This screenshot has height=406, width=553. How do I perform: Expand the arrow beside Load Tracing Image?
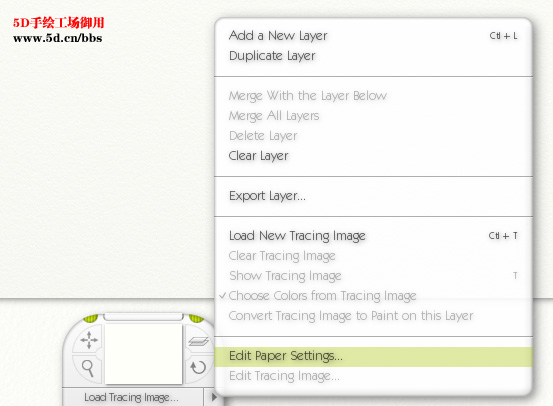tap(214, 397)
